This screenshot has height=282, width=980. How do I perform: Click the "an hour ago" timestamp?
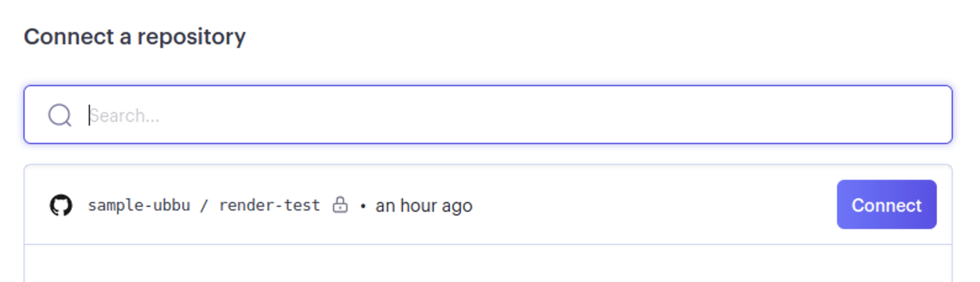tap(423, 206)
